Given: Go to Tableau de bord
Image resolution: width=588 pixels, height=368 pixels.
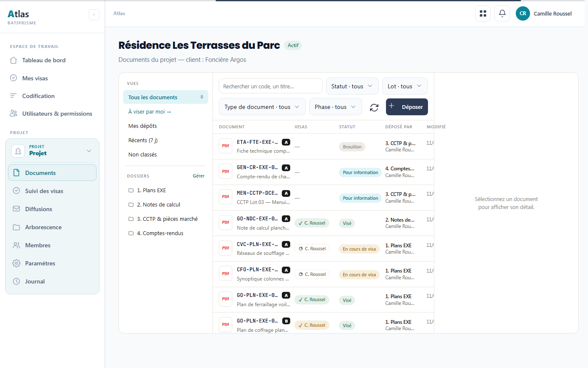Looking at the screenshot, I should tap(52, 60).
